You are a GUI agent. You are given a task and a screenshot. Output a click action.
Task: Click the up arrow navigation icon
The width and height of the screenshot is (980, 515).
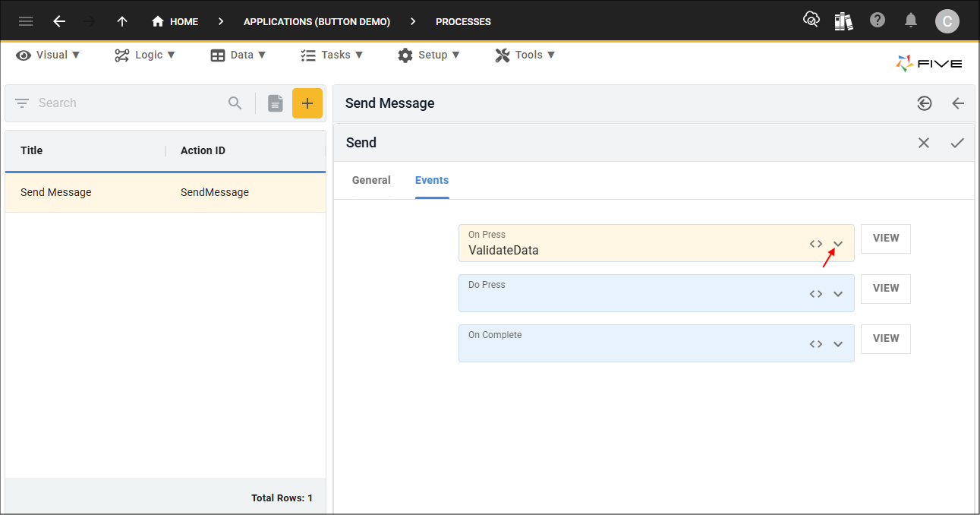pyautogui.click(x=122, y=21)
